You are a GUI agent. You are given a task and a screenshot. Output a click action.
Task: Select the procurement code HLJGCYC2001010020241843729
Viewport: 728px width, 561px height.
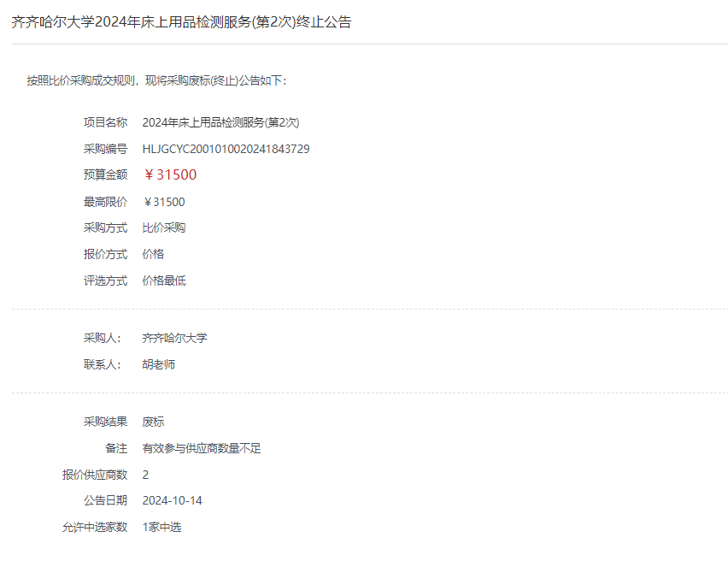pyautogui.click(x=226, y=149)
